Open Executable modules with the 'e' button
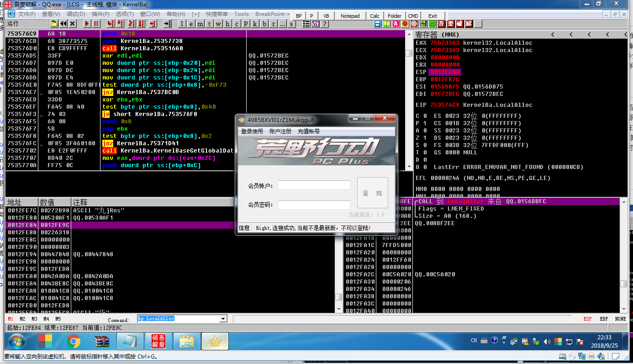Viewport: 633px width, 364px height. click(x=191, y=23)
